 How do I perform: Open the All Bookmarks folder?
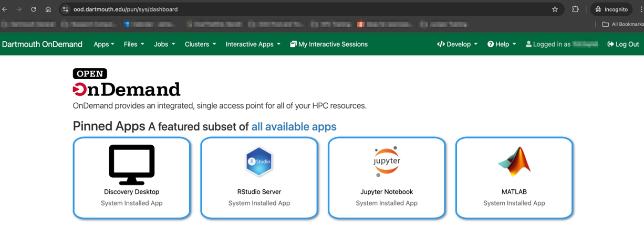coord(623,24)
